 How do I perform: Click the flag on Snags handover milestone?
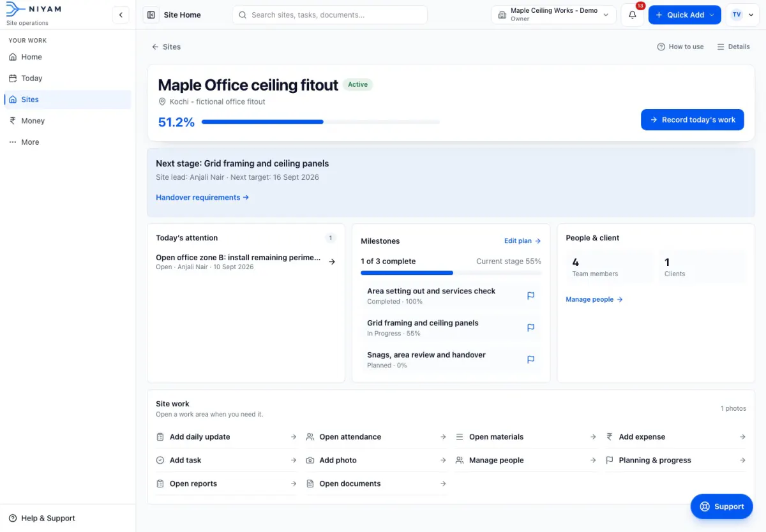[530, 360]
